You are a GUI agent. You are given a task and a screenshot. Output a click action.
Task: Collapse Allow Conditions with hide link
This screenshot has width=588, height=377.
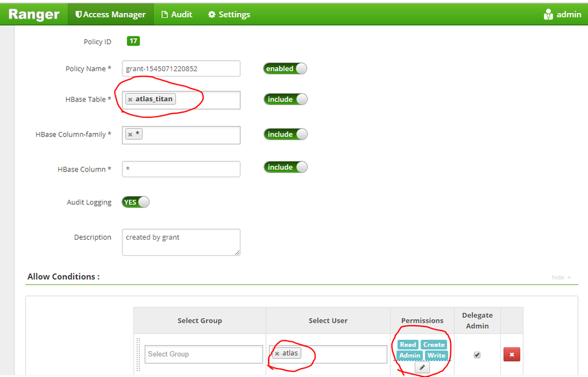[x=561, y=277]
